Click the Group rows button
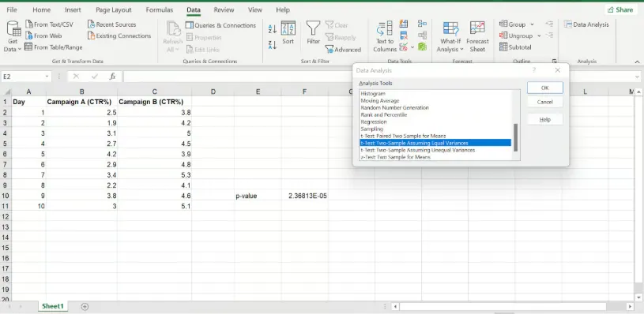 pos(513,24)
